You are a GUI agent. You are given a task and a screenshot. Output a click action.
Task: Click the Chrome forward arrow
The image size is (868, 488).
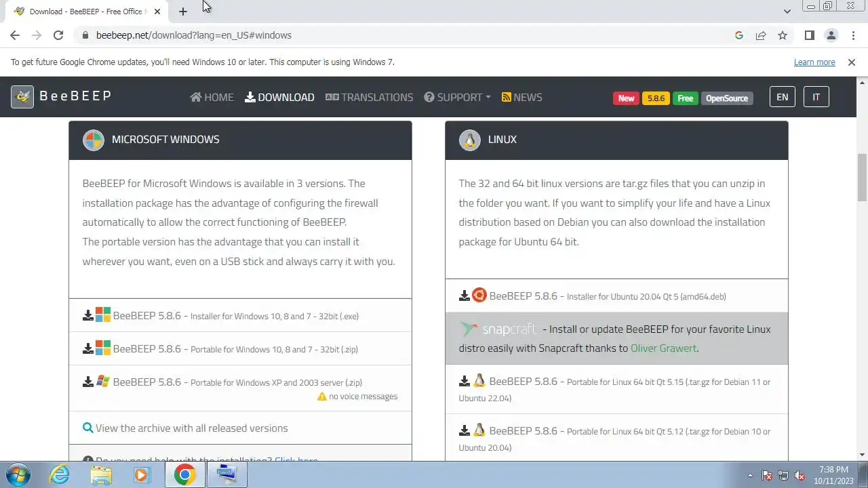[x=37, y=35]
